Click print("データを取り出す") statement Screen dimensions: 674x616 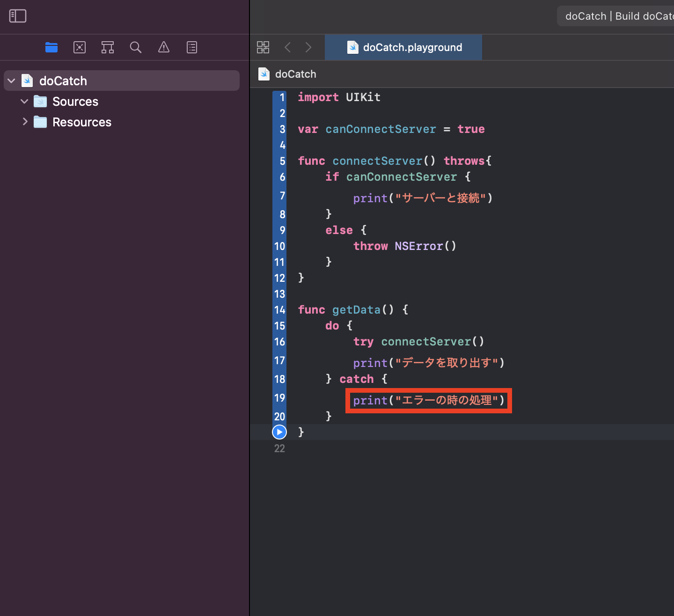[429, 363]
